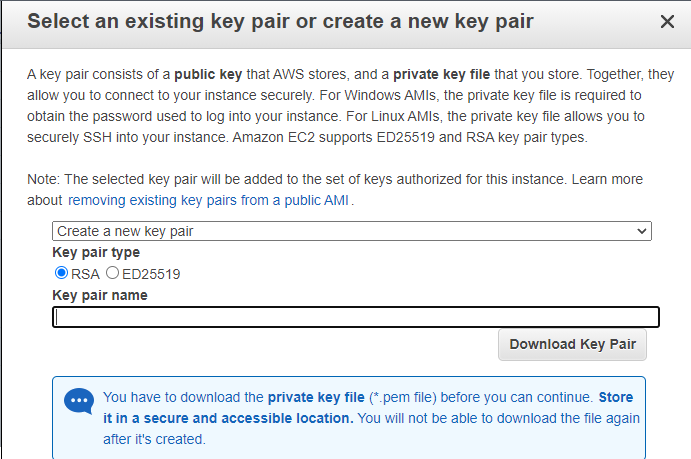Select the ED25519 key pair type
691x459 pixels.
[x=112, y=273]
